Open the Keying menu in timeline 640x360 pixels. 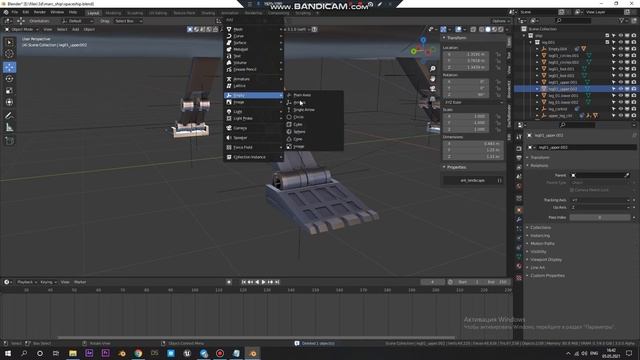click(48, 282)
